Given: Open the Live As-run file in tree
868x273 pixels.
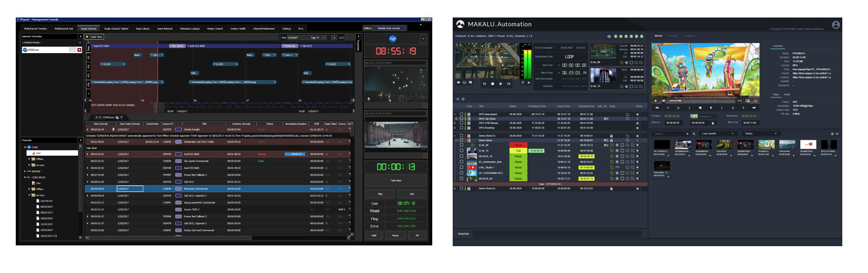Looking at the screenshot, I should [x=46, y=201].
